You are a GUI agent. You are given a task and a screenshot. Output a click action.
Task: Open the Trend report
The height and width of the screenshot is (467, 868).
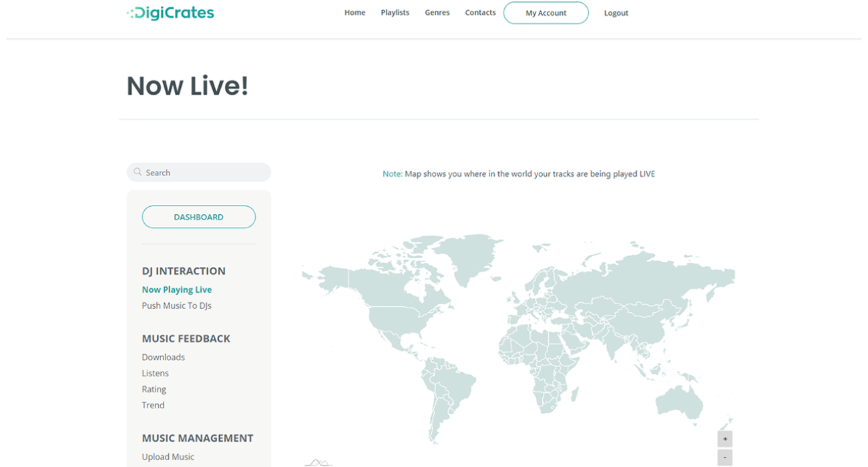click(x=153, y=405)
